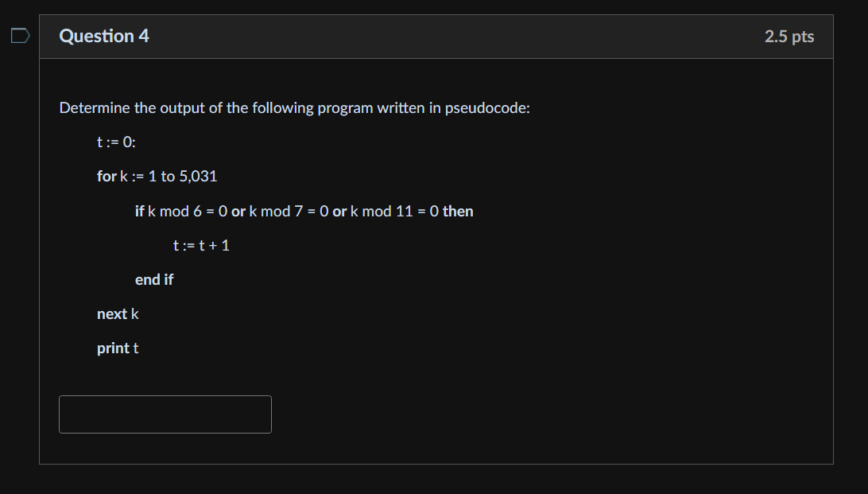Click the pseudocode instruction sentence
The width and height of the screenshot is (868, 494).
tap(294, 107)
